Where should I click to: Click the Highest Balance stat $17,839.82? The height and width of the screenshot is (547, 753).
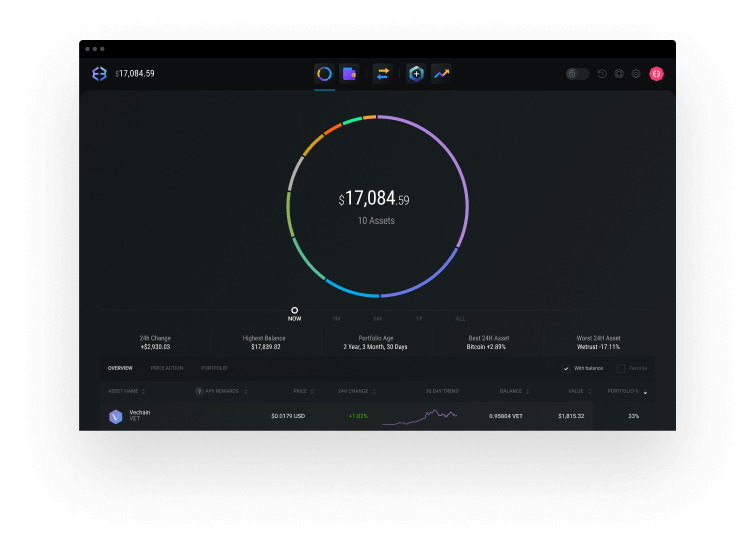pos(265,342)
